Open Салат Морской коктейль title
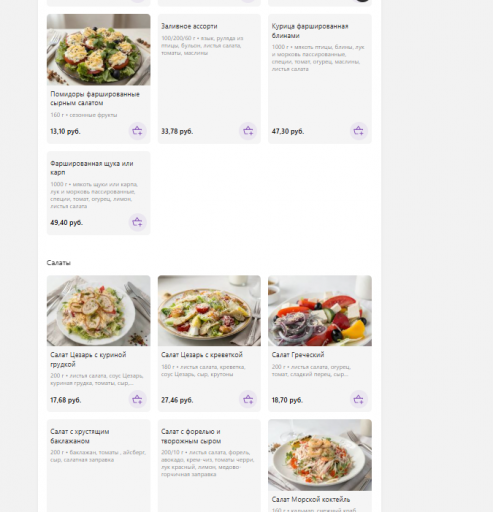 coord(311,499)
